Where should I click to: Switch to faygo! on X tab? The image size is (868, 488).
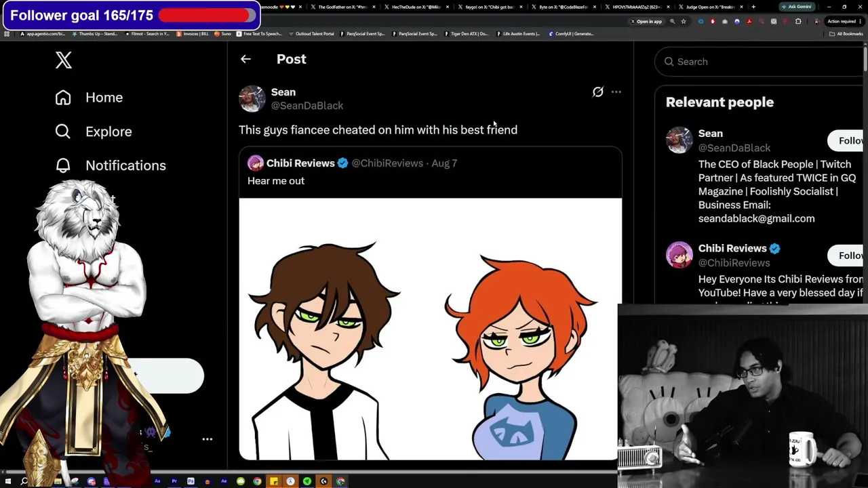[x=490, y=7]
